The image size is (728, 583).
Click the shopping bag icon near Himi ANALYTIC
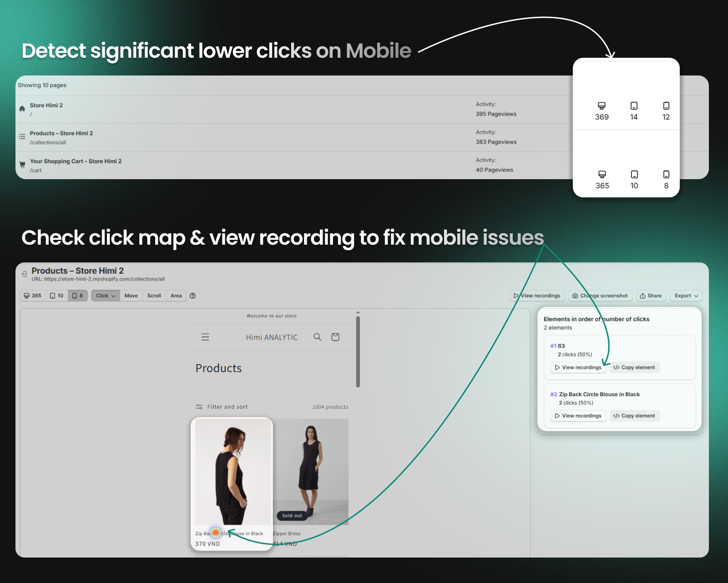(x=335, y=337)
